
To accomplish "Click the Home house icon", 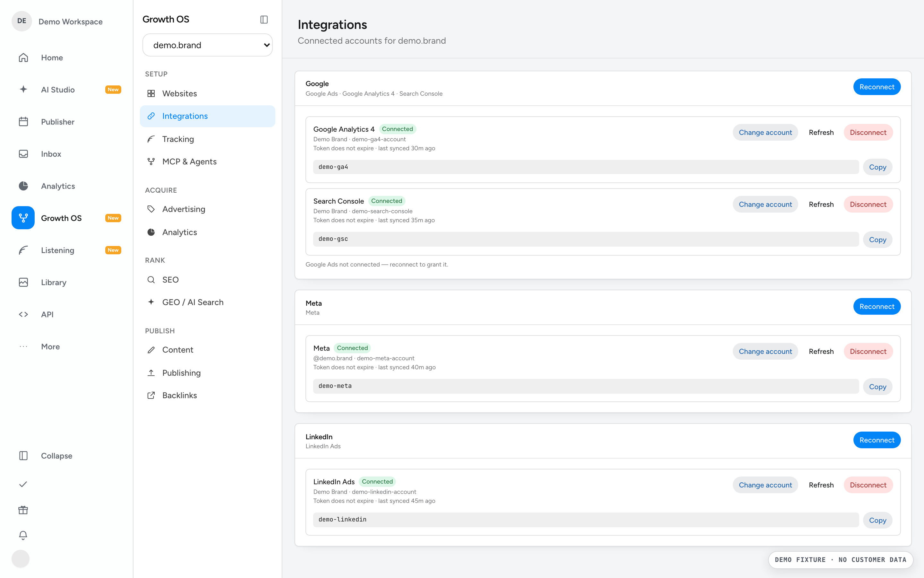I will [x=23, y=57].
